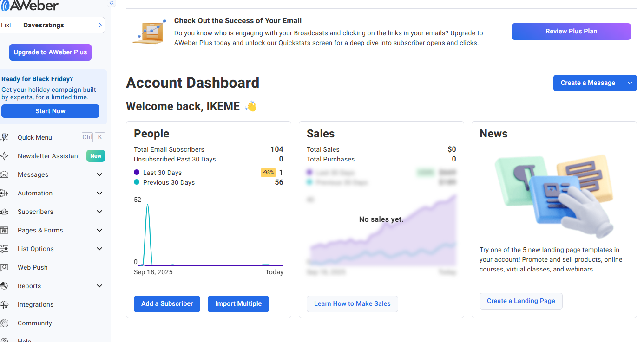This screenshot has width=644, height=342.
Task: Click the Import Multiple button
Action: click(238, 304)
